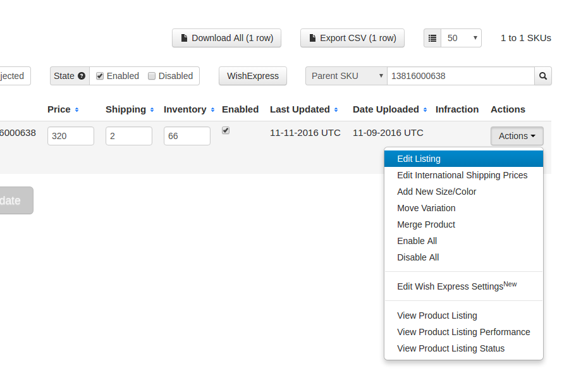Choose Add New Size/Color
569x392 pixels.
pos(464,192)
